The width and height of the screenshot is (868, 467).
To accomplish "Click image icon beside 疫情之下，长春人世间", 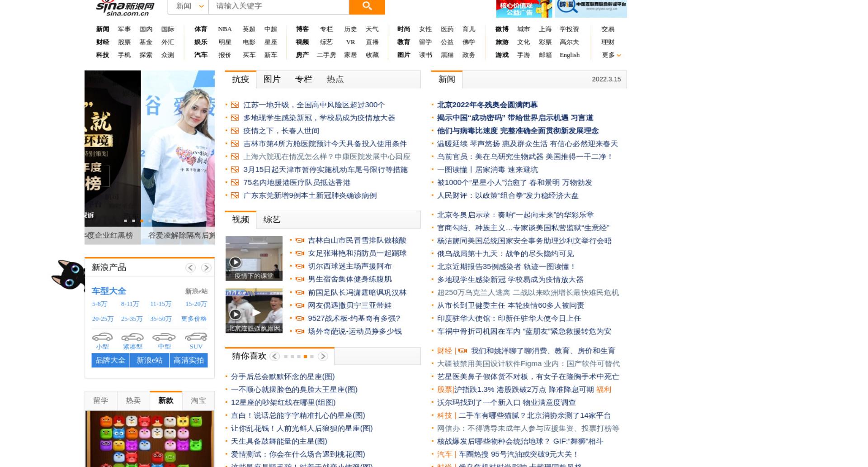I will tap(235, 131).
